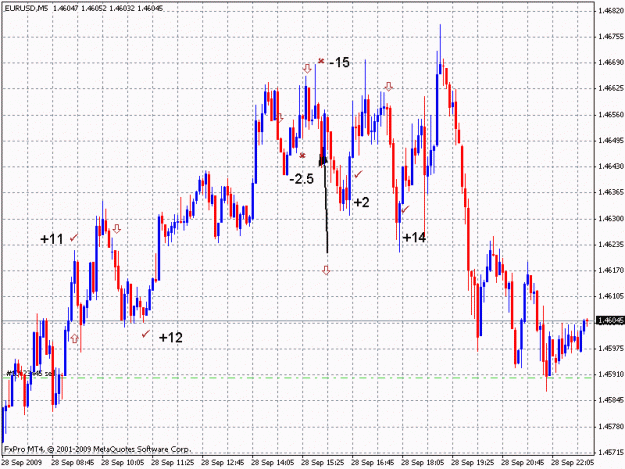The image size is (625, 469).
Task: Click the time axis label 28 Sep 16:45
Action: point(373,463)
